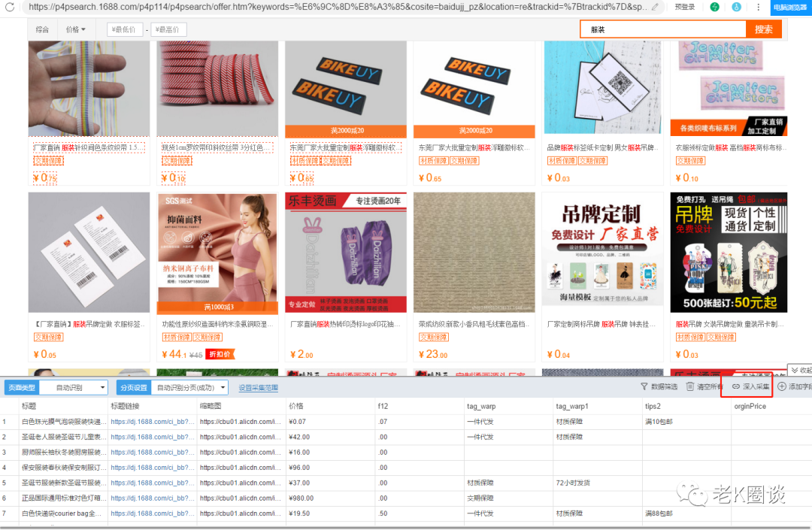Click the 深入采集 link icon
This screenshot has width=812, height=530.
coord(736,386)
